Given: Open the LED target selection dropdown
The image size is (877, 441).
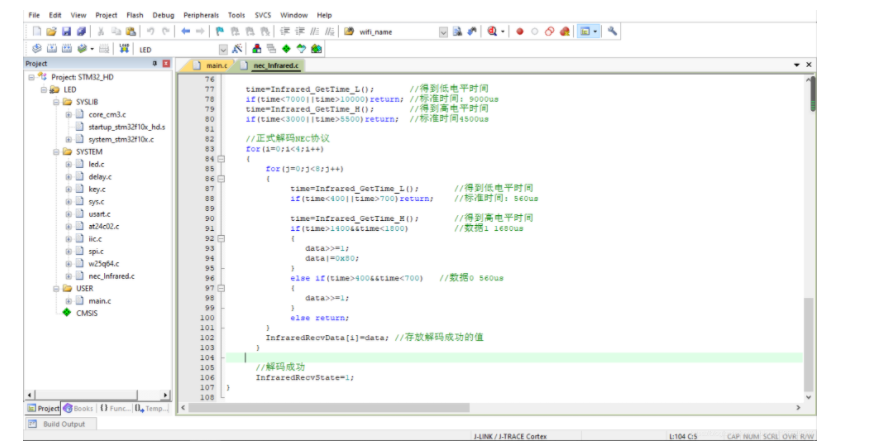Looking at the screenshot, I should coord(223,49).
